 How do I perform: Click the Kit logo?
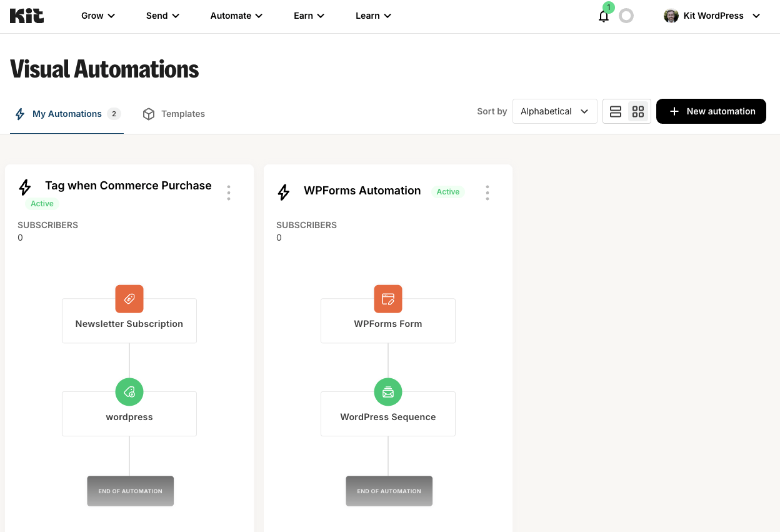27,16
